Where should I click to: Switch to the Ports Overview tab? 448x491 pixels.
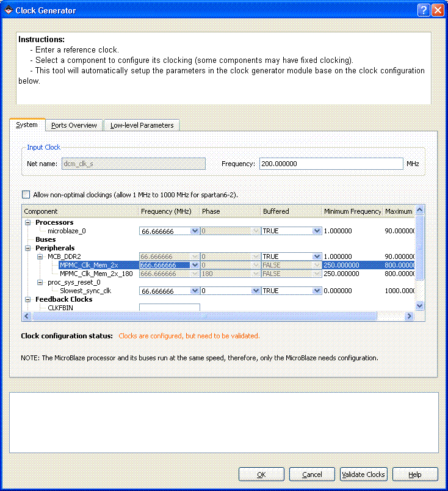pos(74,125)
